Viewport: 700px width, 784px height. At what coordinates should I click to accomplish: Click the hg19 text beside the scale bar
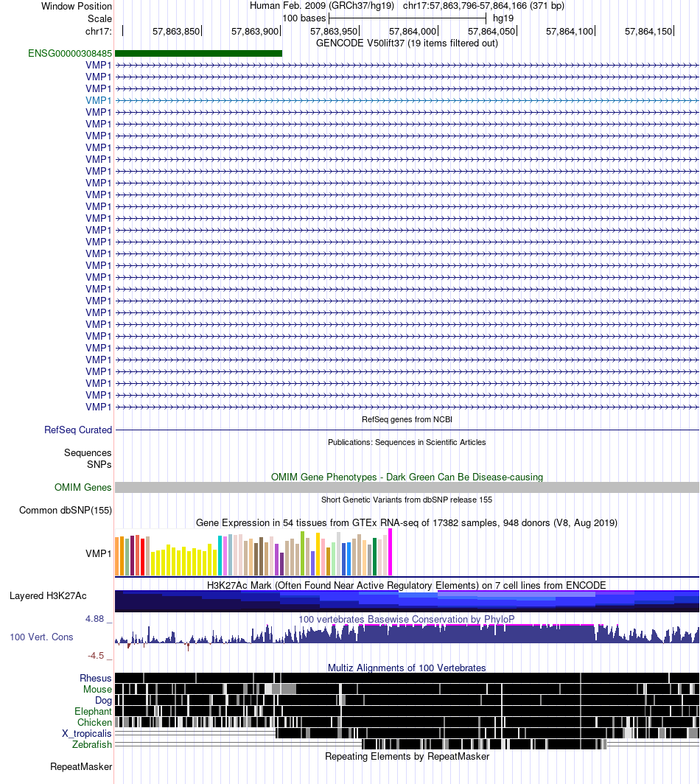coord(503,18)
